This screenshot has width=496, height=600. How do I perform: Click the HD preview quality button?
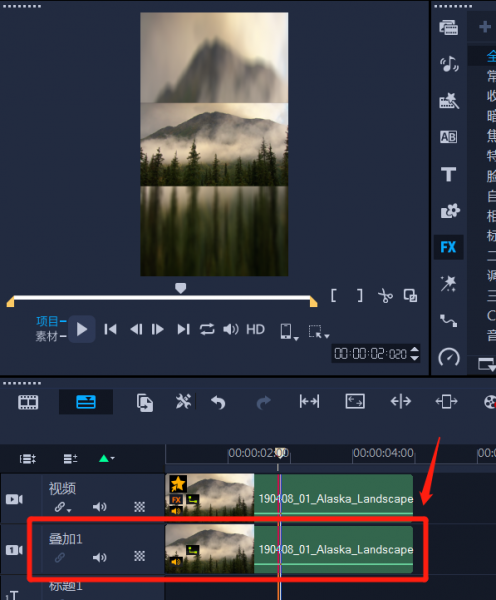click(255, 329)
